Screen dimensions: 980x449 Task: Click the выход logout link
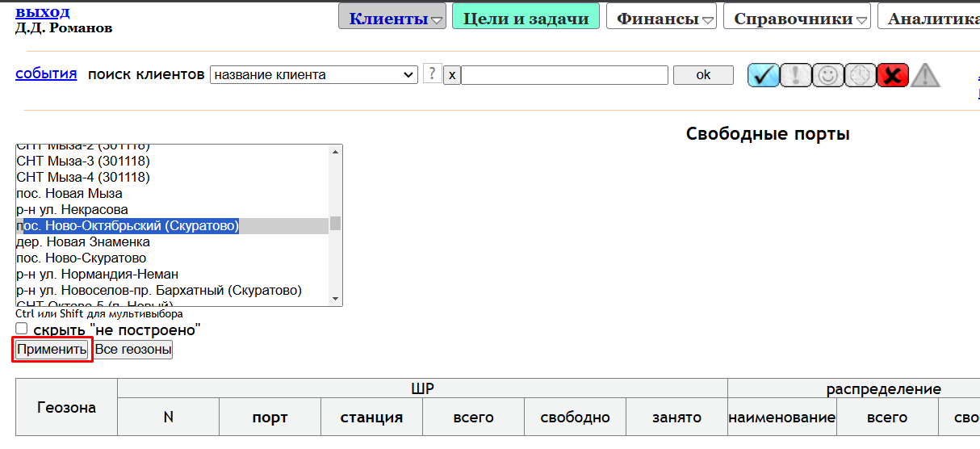(42, 12)
